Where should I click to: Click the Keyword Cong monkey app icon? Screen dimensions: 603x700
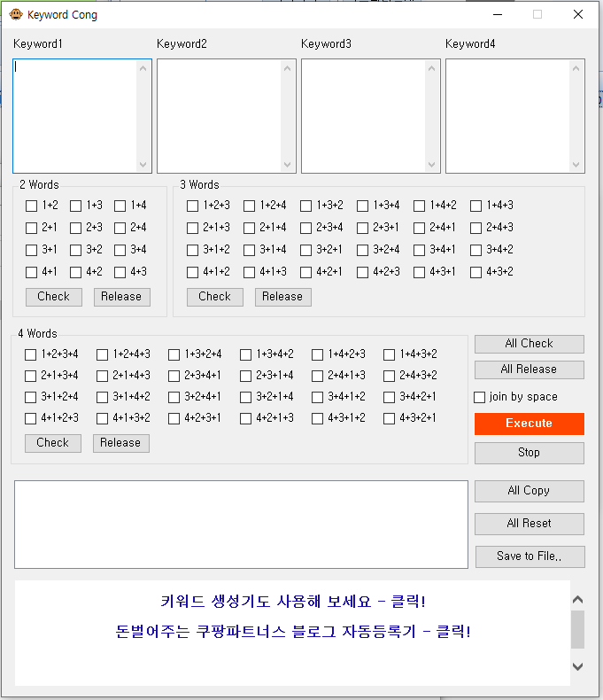click(16, 14)
